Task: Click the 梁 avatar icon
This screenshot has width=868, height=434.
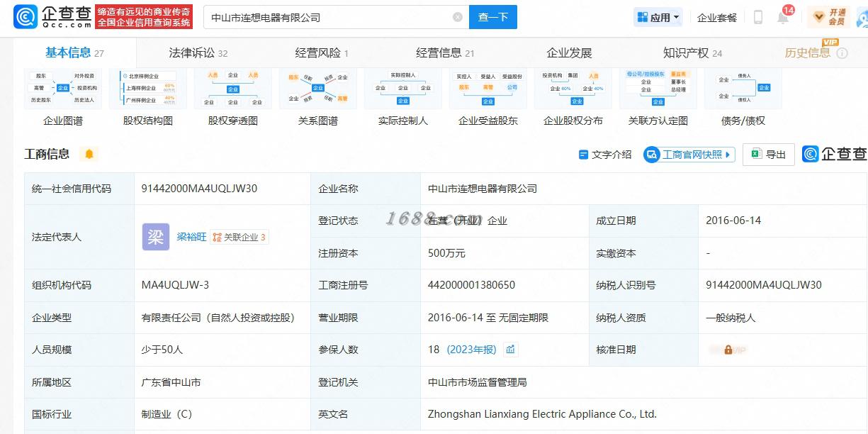Action: [156, 237]
